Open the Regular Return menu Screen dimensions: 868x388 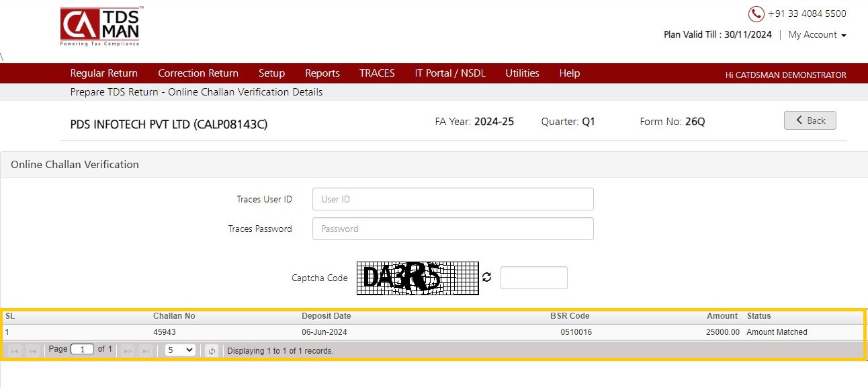[x=104, y=73]
